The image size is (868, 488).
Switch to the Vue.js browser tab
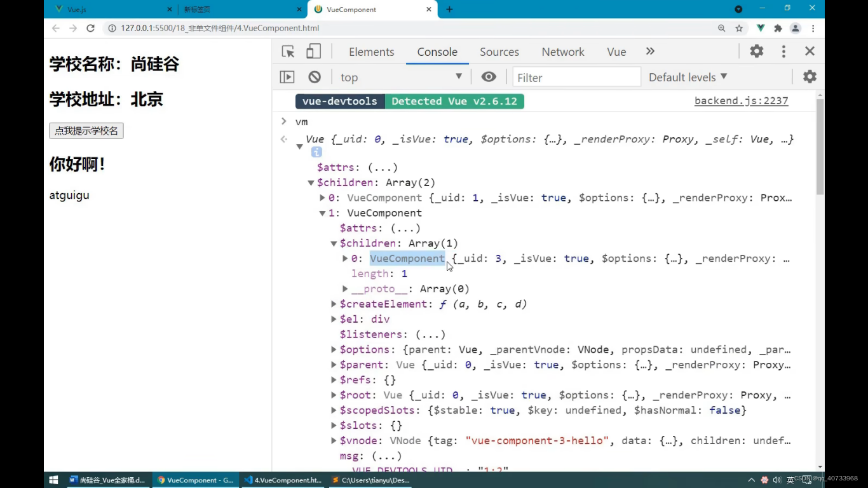[112, 10]
